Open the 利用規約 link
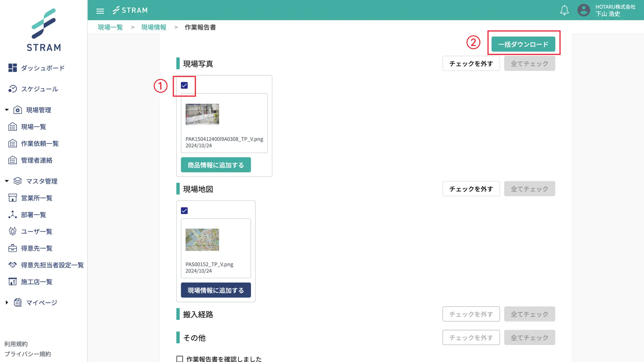 tap(16, 344)
